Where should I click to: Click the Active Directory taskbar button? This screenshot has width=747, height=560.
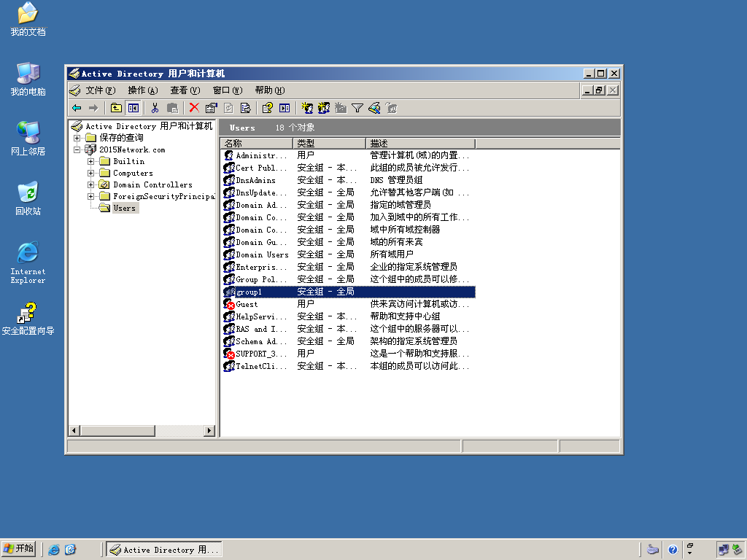point(164,550)
